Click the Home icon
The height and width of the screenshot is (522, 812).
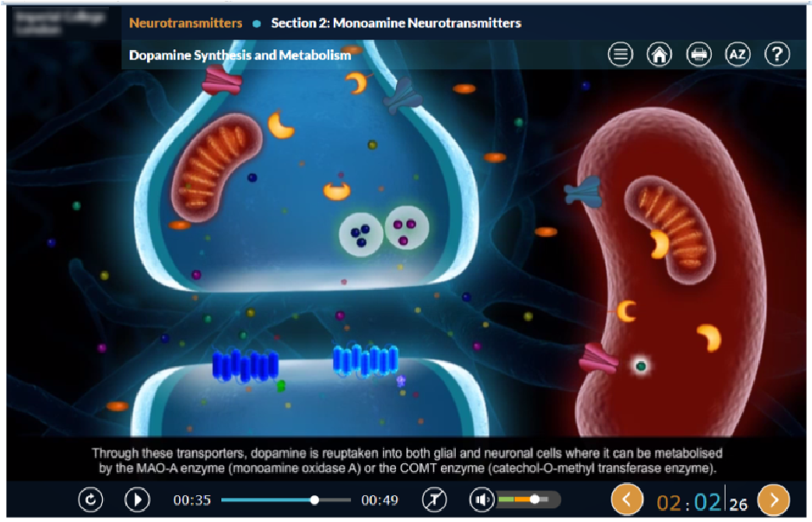(660, 54)
